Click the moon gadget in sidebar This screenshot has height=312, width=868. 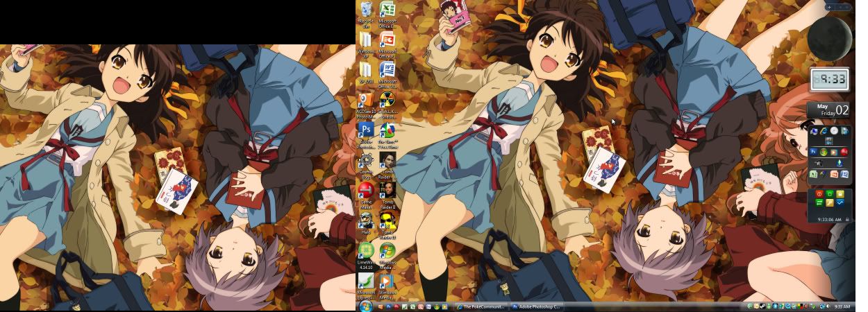pyautogui.click(x=830, y=37)
